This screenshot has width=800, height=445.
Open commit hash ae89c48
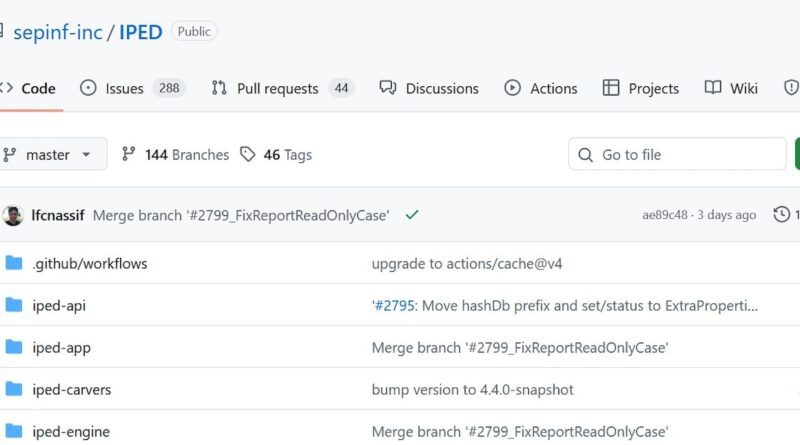coord(665,215)
